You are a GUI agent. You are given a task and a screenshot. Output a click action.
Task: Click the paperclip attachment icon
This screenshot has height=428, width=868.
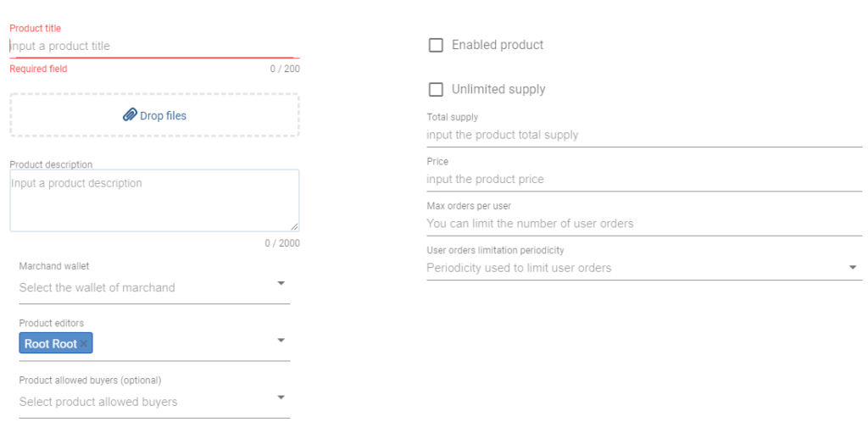pyautogui.click(x=130, y=115)
